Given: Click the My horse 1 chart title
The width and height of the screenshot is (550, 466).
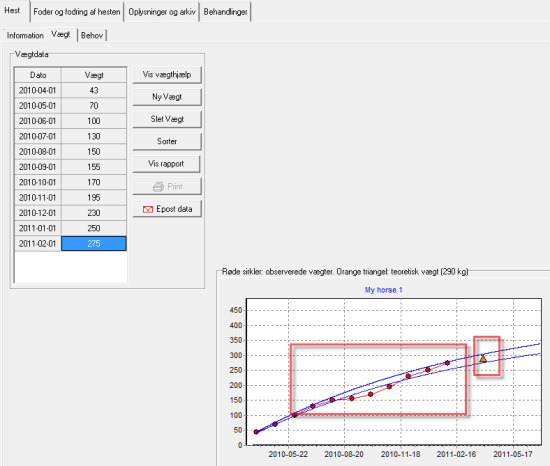Looking at the screenshot, I should (383, 290).
